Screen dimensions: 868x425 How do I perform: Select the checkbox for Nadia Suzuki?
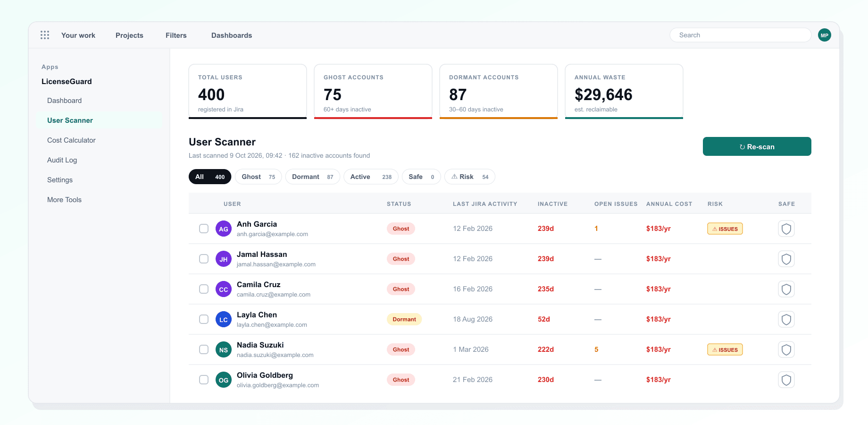tap(204, 349)
